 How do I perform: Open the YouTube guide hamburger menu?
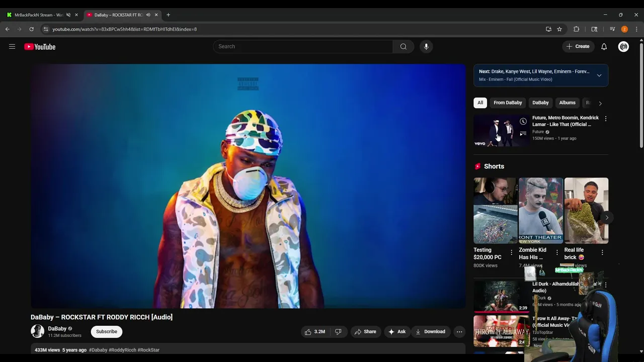coord(12,47)
